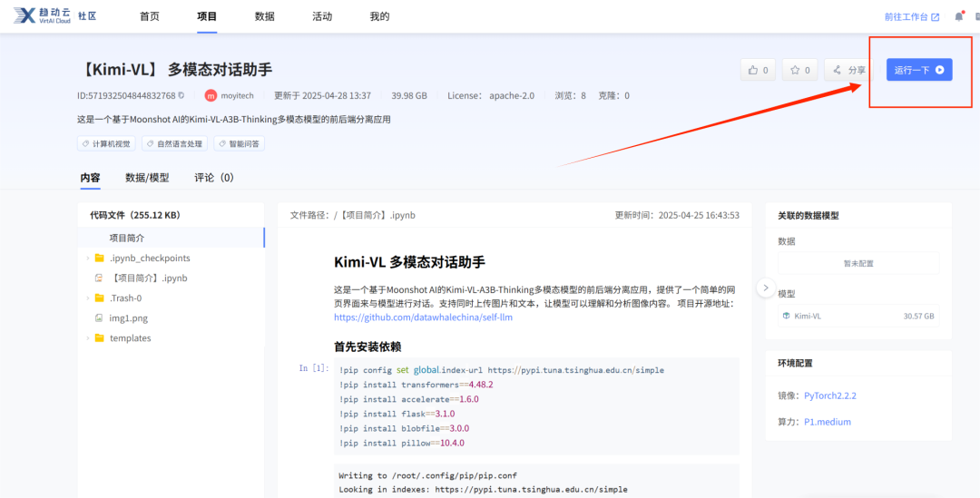
Task: Click the In [1] cell prompt
Action: pyautogui.click(x=314, y=368)
